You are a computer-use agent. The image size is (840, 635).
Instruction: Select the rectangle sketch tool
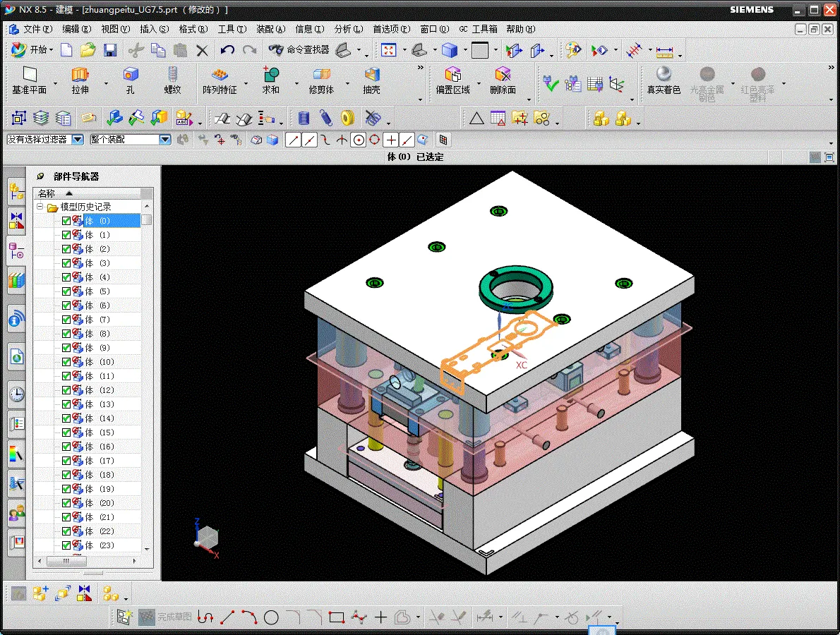point(337,618)
